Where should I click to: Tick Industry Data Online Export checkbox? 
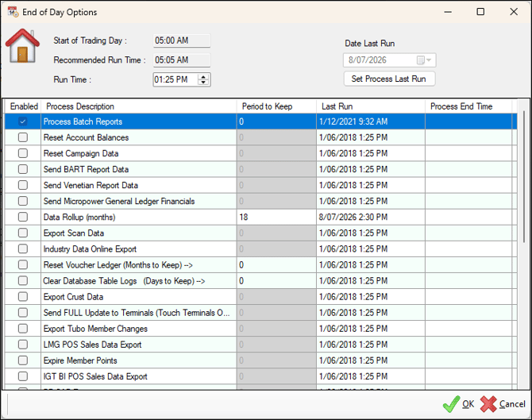click(23, 249)
